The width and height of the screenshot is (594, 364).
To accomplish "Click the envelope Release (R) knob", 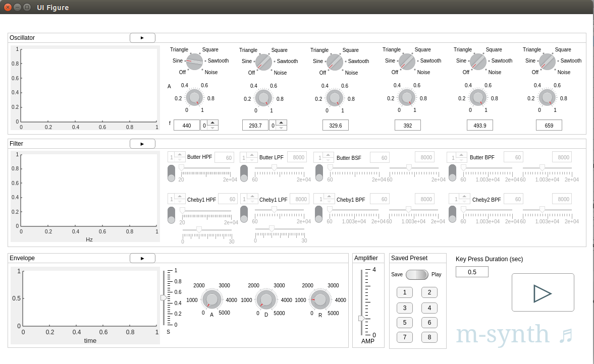I will pos(320,299).
